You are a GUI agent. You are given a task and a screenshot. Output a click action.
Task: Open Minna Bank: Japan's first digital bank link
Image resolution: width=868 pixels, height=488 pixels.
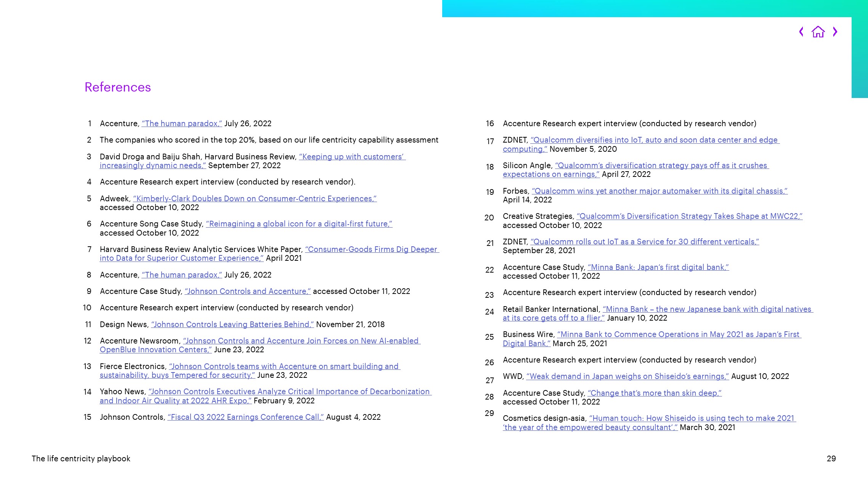pos(658,267)
